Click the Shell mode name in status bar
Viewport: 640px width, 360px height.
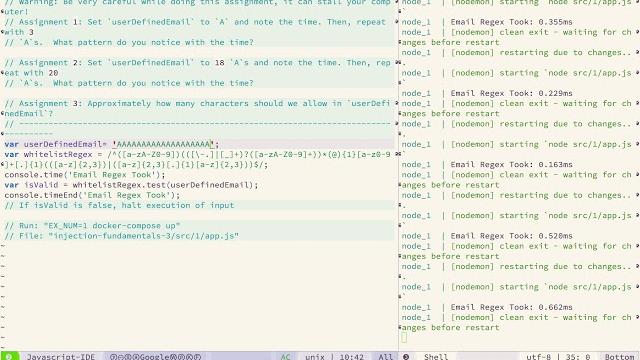(x=436, y=356)
